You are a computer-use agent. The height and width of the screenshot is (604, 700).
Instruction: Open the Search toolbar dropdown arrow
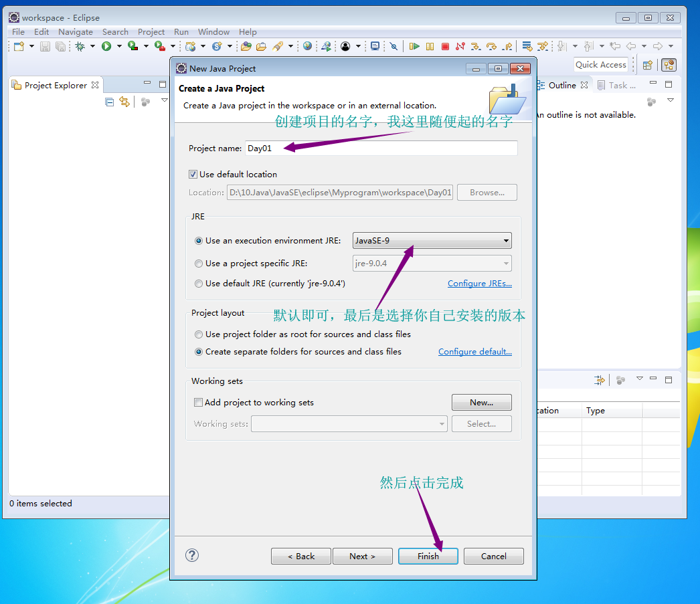290,46
